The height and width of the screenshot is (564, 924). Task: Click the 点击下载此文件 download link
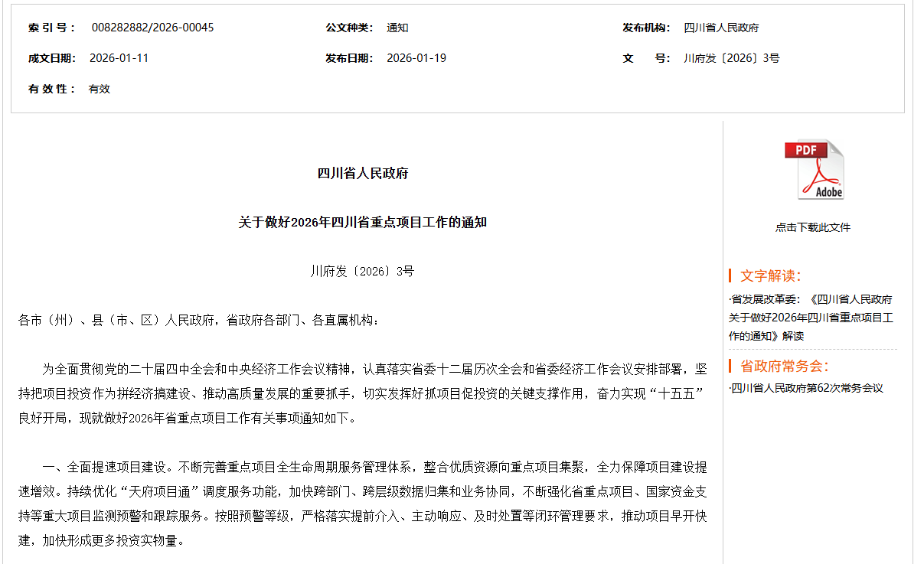click(x=812, y=227)
